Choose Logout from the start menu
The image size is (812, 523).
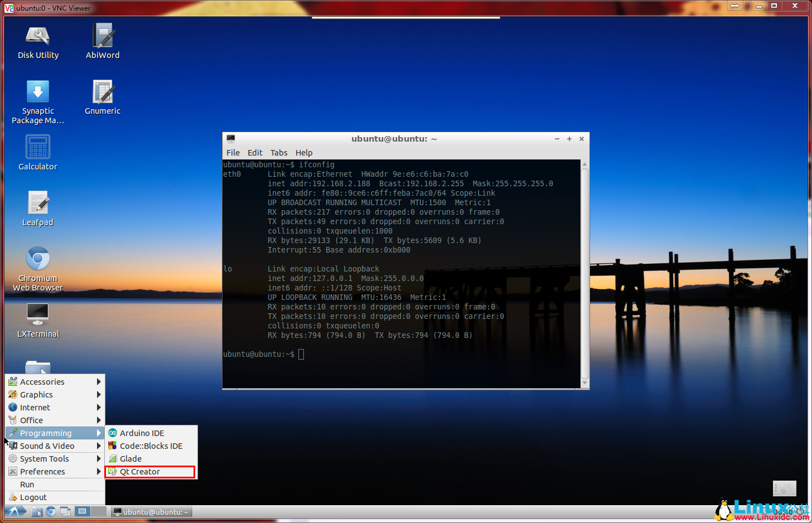[33, 497]
